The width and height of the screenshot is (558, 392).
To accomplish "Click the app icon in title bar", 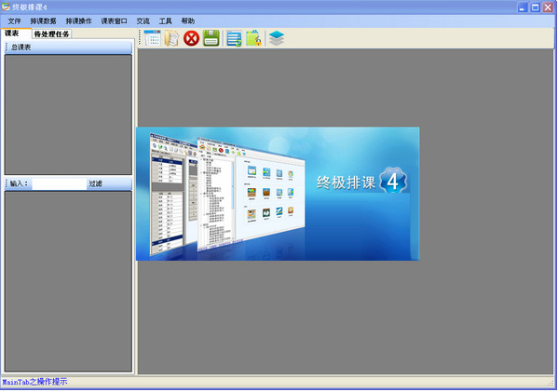I will (x=6, y=7).
